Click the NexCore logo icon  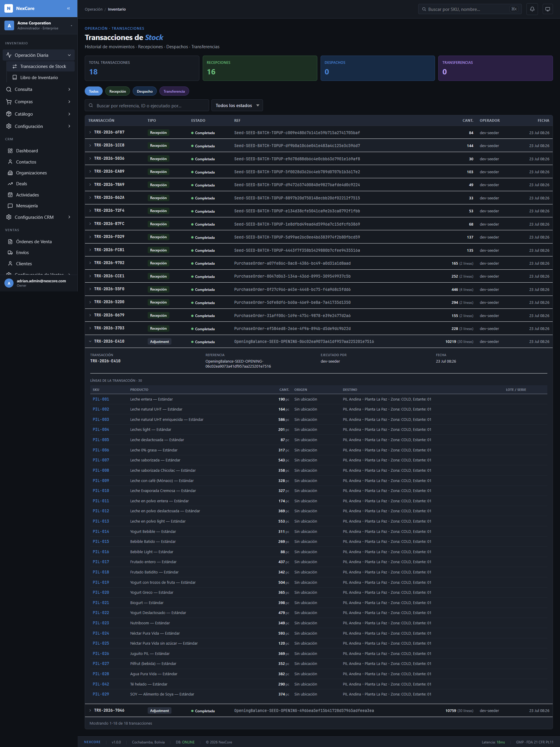(9, 9)
